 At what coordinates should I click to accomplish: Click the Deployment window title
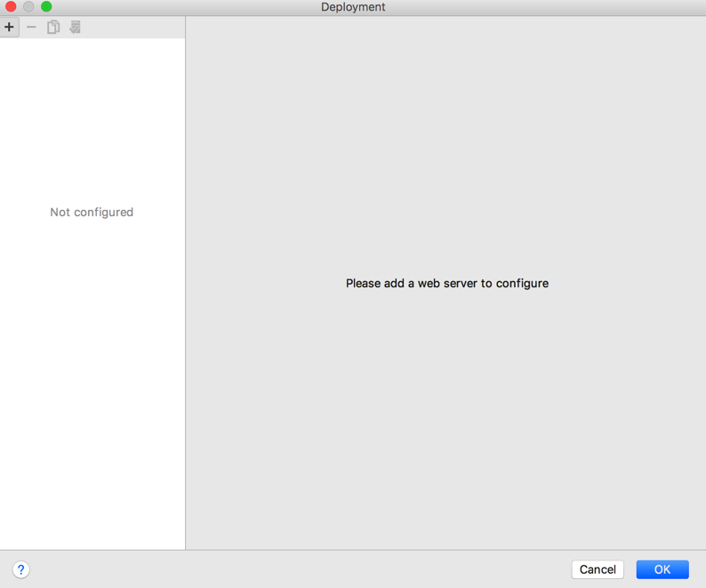point(353,7)
